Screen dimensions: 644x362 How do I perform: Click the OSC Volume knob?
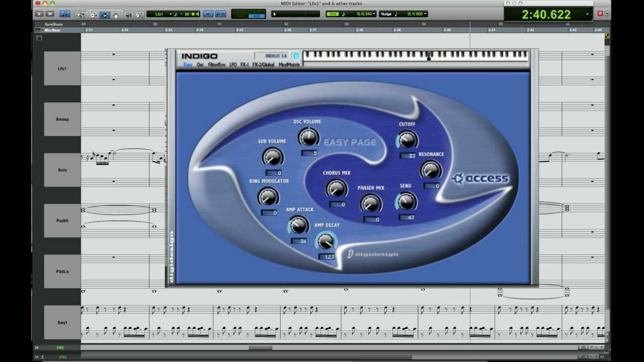click(308, 137)
